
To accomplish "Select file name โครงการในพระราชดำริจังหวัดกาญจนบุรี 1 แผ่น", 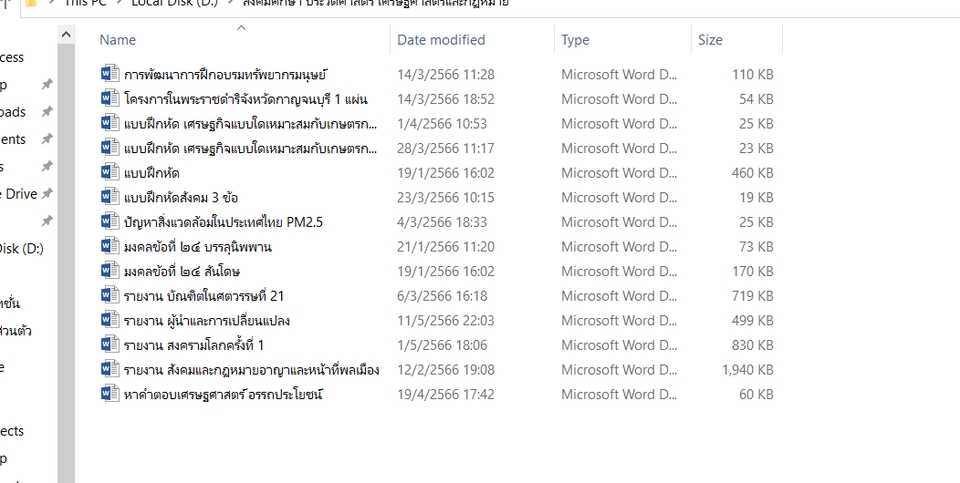I will click(246, 99).
